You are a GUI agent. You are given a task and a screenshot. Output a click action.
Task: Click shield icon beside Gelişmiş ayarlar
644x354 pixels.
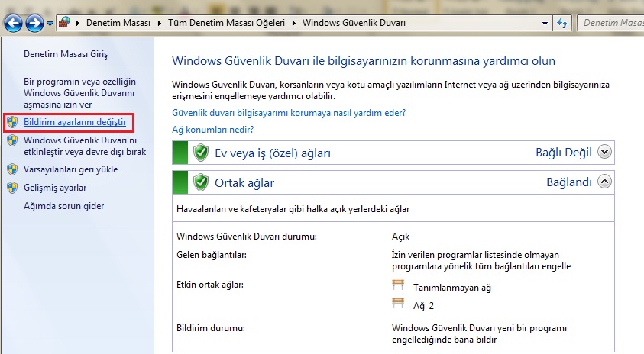pyautogui.click(x=12, y=188)
